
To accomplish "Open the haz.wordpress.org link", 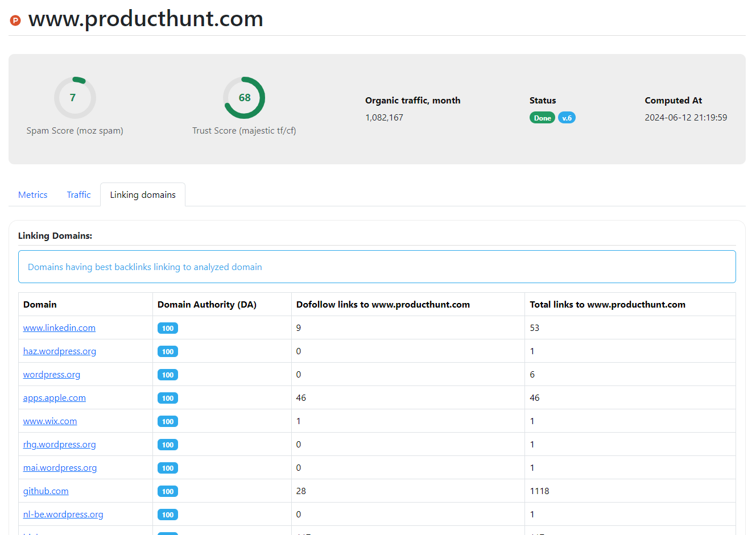I will point(60,351).
